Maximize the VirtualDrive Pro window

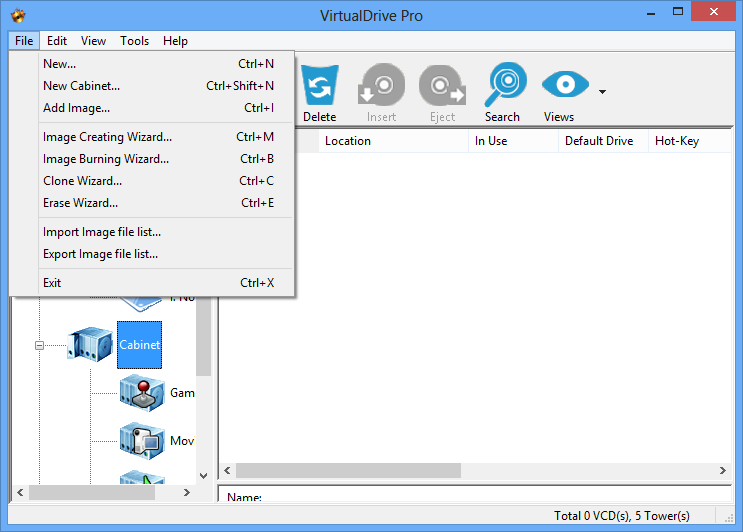pos(678,11)
